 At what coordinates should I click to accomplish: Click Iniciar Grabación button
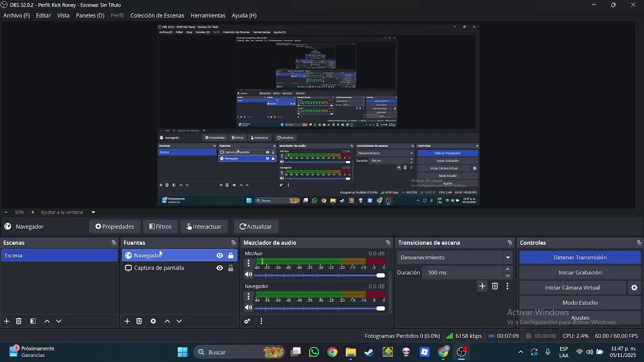click(580, 273)
